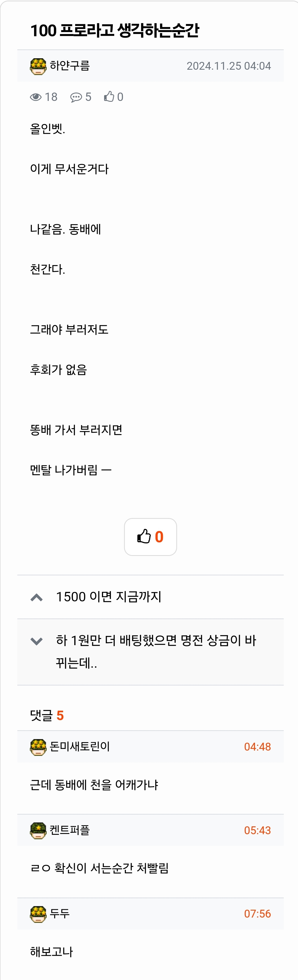Go to next post via down chevron
Image resolution: width=298 pixels, height=980 pixels.
(37, 641)
